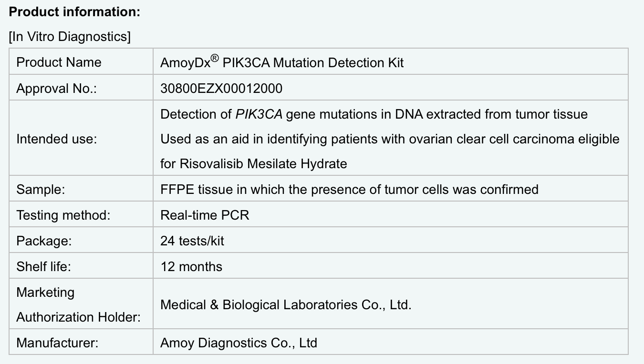
Task: Click the FFPE tissue sample description
Action: (349, 190)
